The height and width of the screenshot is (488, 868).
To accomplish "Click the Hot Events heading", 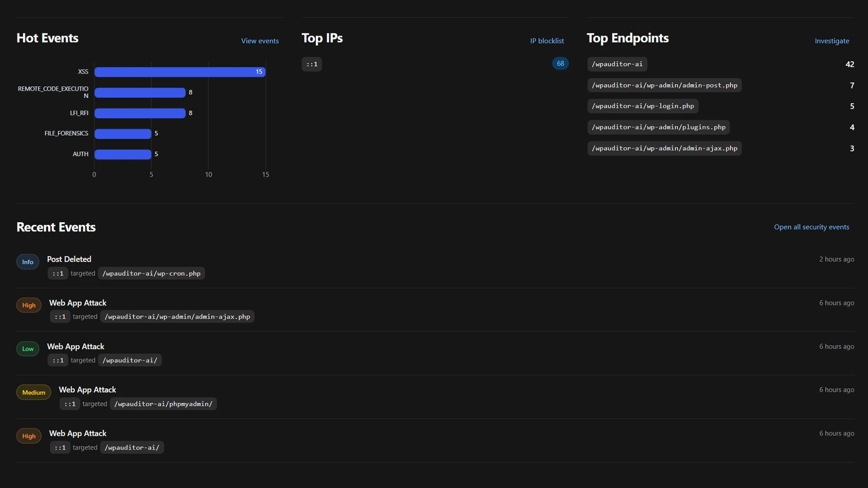I will pos(47,38).
